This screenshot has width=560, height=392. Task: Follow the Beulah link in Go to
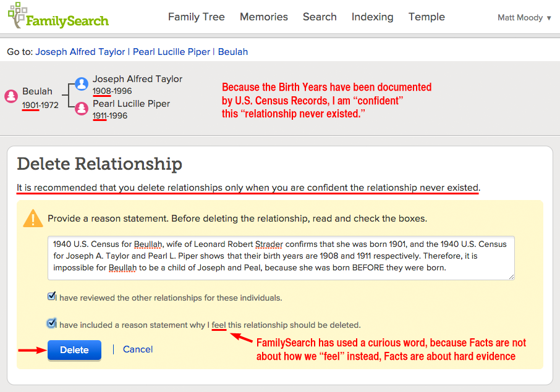click(233, 52)
